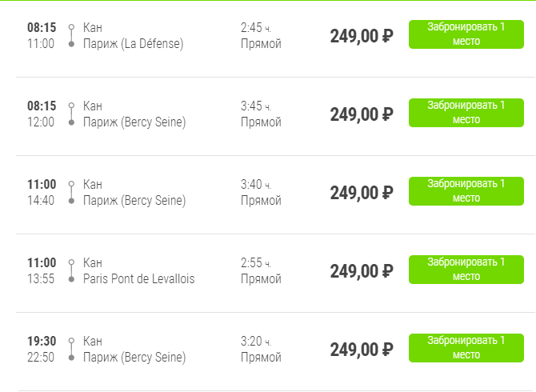This screenshot has width=536, height=392.
Task: Click the 2:45 ч. trip duration
Action: 256,28
